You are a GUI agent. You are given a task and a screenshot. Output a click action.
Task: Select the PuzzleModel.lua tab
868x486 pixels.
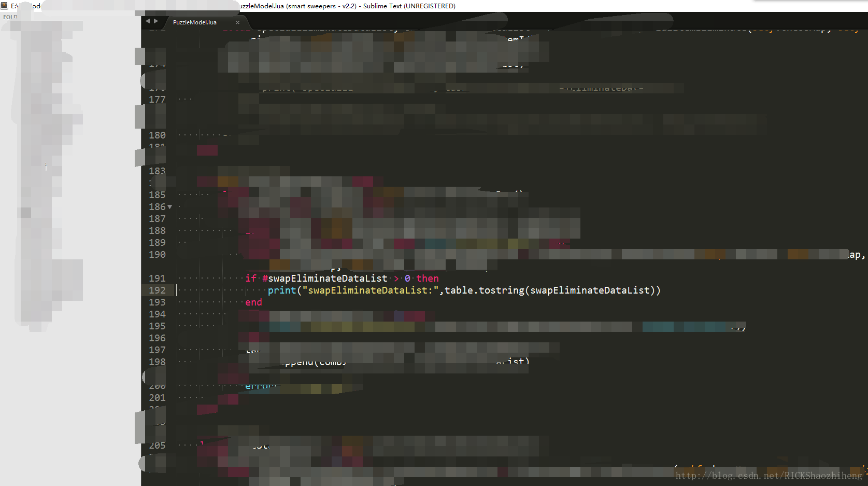point(195,22)
